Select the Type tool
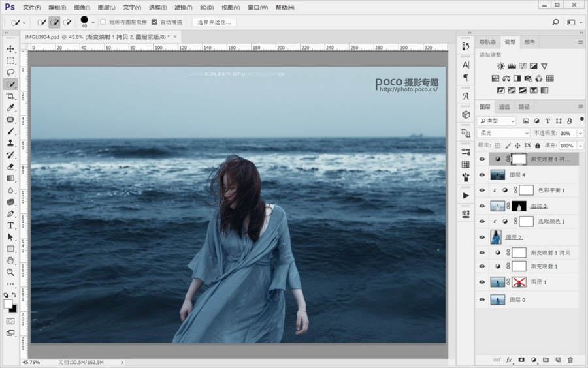This screenshot has height=368, width=588. tap(10, 225)
